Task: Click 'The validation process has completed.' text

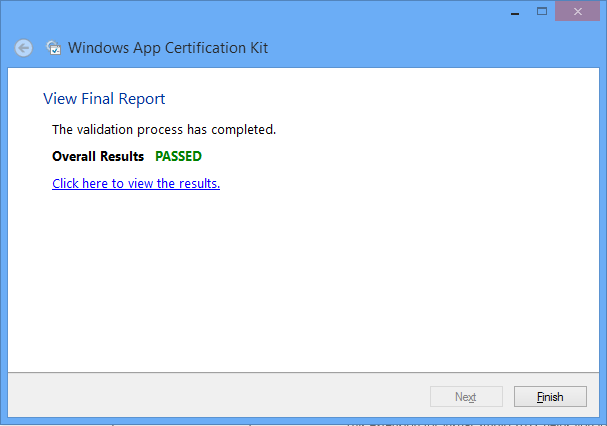Action: click(164, 130)
